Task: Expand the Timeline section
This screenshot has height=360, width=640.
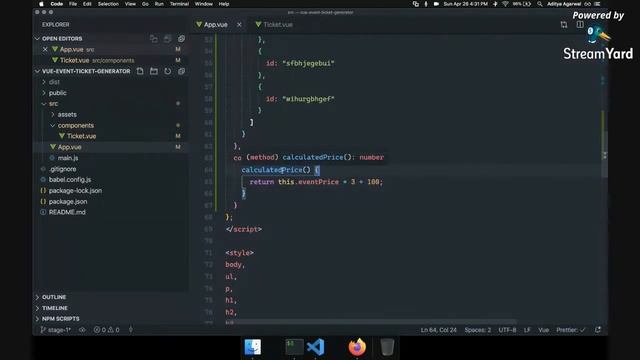Action: point(55,308)
